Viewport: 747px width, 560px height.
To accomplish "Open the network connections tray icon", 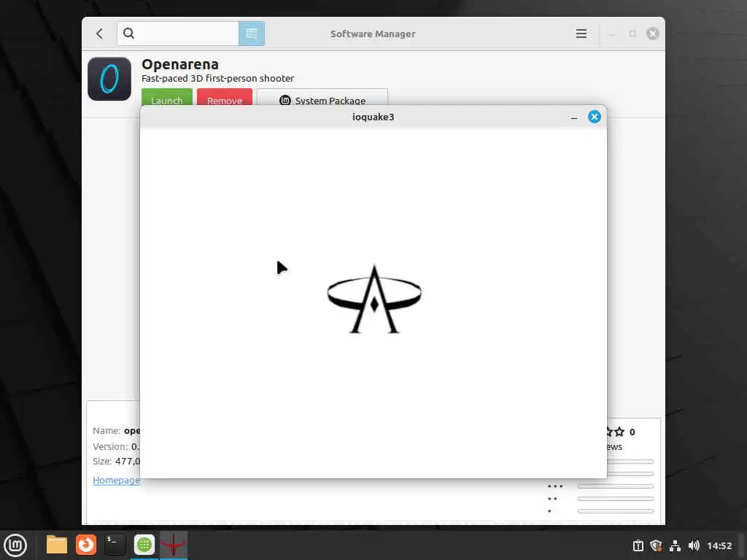I will [675, 545].
